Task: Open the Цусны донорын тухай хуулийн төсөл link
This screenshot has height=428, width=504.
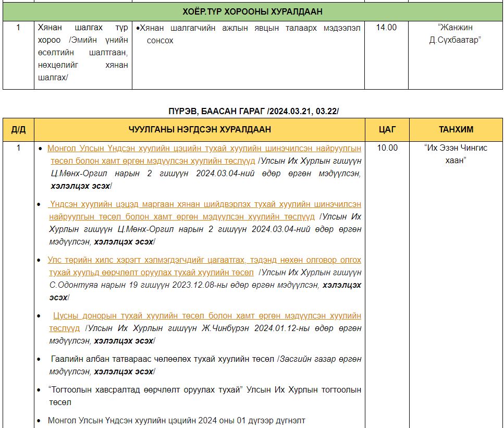Action: 206,316
